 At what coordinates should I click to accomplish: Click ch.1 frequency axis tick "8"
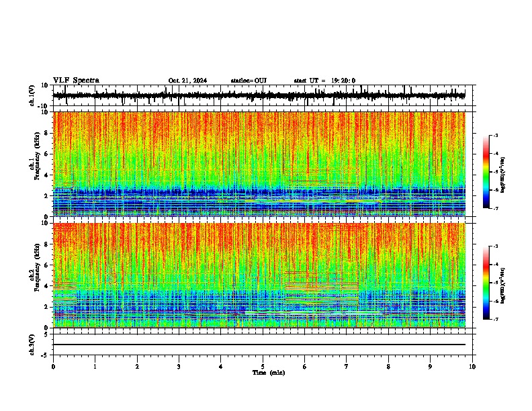click(47, 133)
